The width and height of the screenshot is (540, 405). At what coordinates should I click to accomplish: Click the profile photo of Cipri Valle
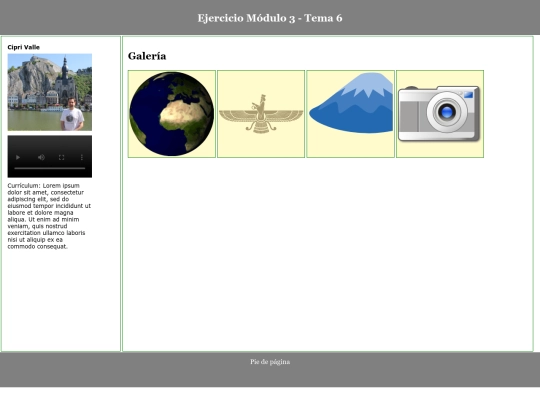(50, 92)
